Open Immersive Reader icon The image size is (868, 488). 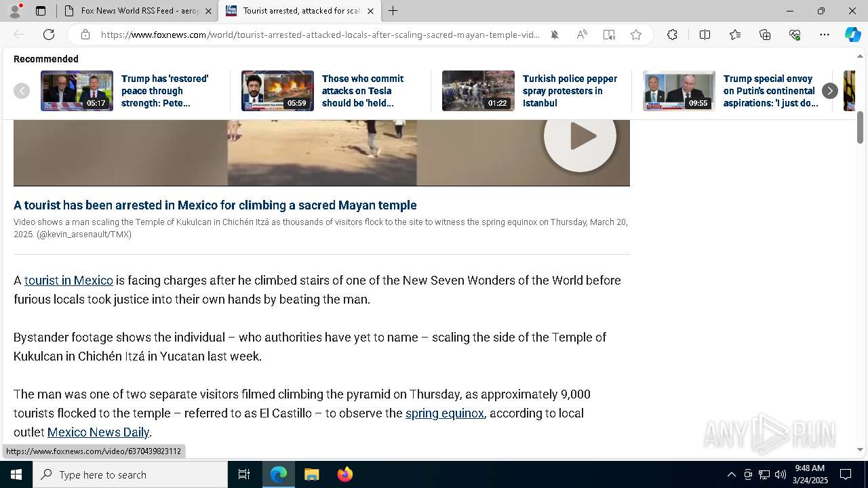coord(609,35)
